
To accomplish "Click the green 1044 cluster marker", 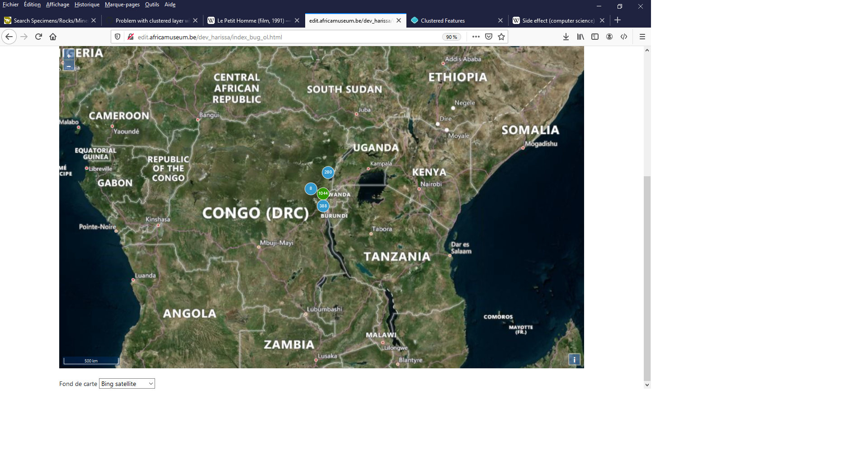I will point(323,193).
